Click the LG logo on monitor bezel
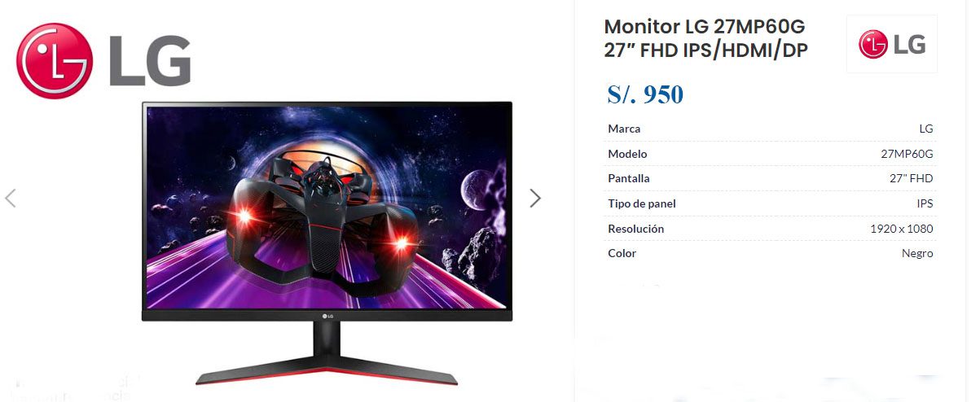980x402 pixels. pyautogui.click(x=327, y=315)
